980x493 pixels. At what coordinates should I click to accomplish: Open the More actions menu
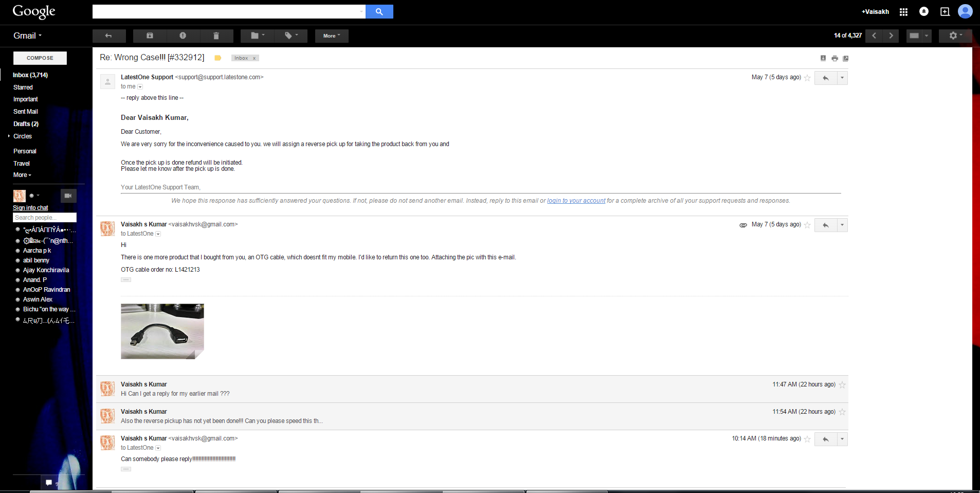click(x=332, y=36)
